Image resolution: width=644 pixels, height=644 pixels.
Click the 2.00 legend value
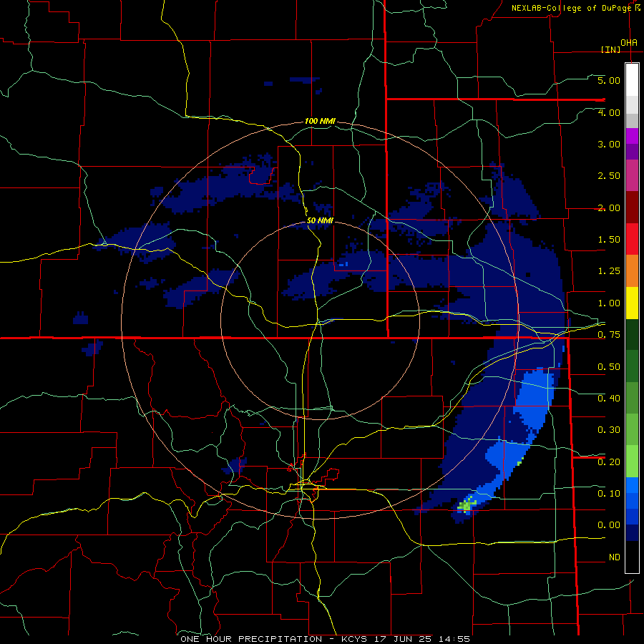point(609,208)
